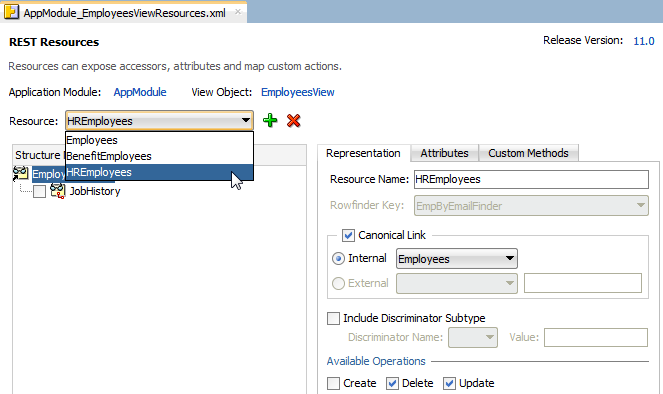
Task: Select the External radio button
Action: click(x=338, y=283)
